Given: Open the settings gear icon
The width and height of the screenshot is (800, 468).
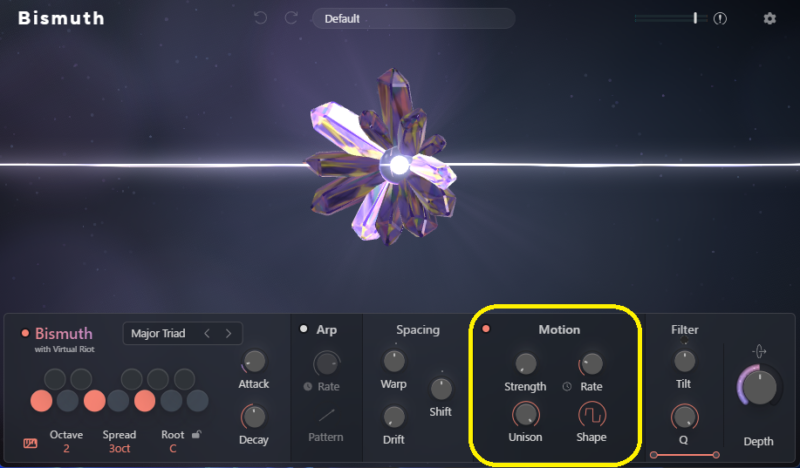Looking at the screenshot, I should (769, 19).
